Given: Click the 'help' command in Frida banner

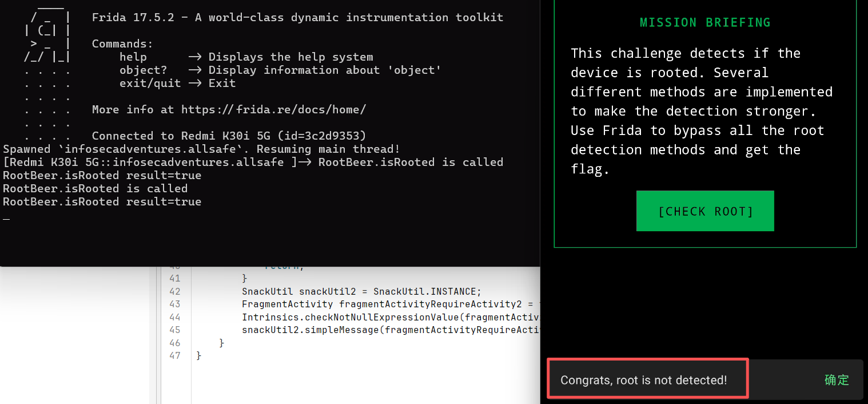Looking at the screenshot, I should [x=133, y=57].
